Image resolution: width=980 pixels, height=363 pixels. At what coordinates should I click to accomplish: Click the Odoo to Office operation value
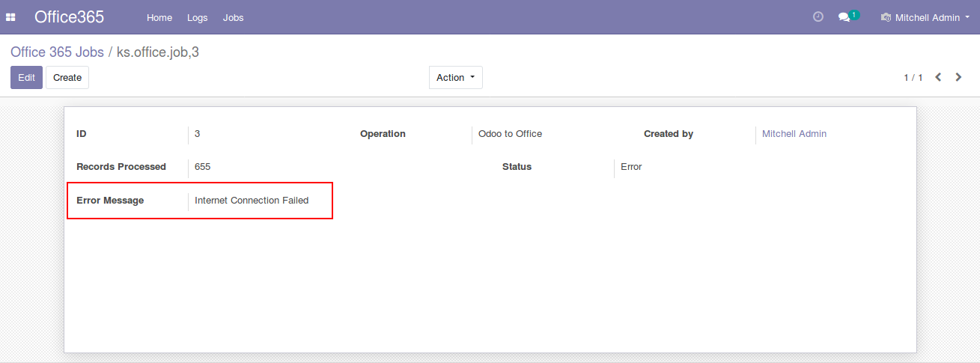point(510,134)
